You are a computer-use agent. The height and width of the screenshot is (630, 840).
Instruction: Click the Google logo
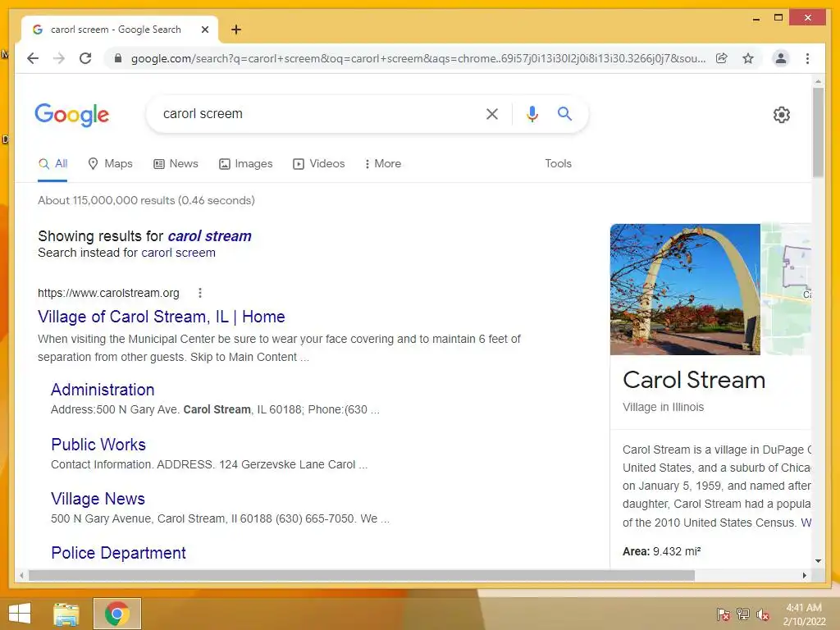72,115
